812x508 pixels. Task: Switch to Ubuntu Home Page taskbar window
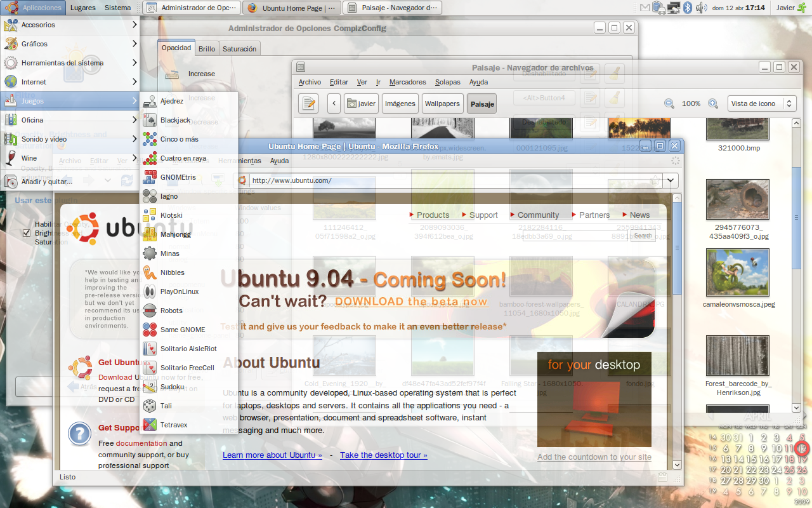coord(291,8)
